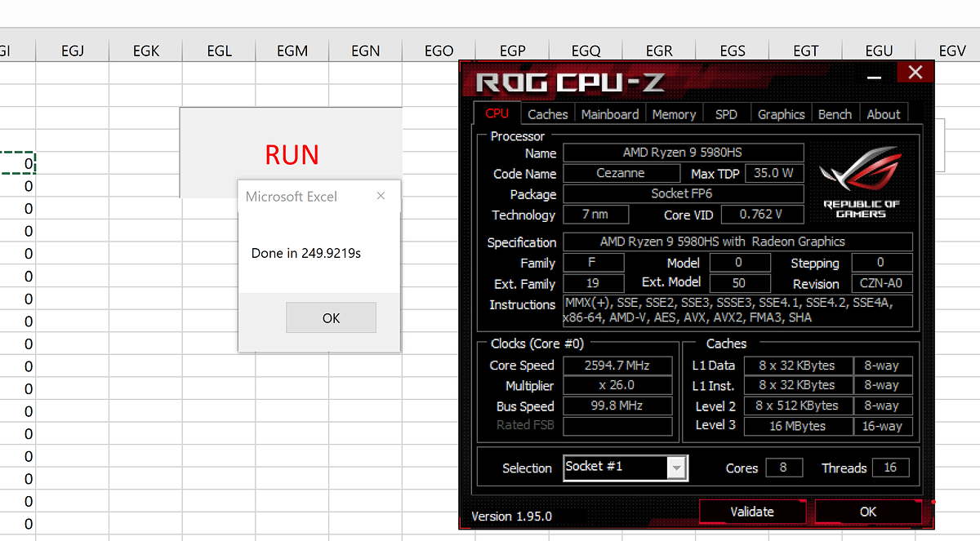Viewport: 980px width, 541px height.
Task: Open the Bench tab
Action: coord(835,114)
